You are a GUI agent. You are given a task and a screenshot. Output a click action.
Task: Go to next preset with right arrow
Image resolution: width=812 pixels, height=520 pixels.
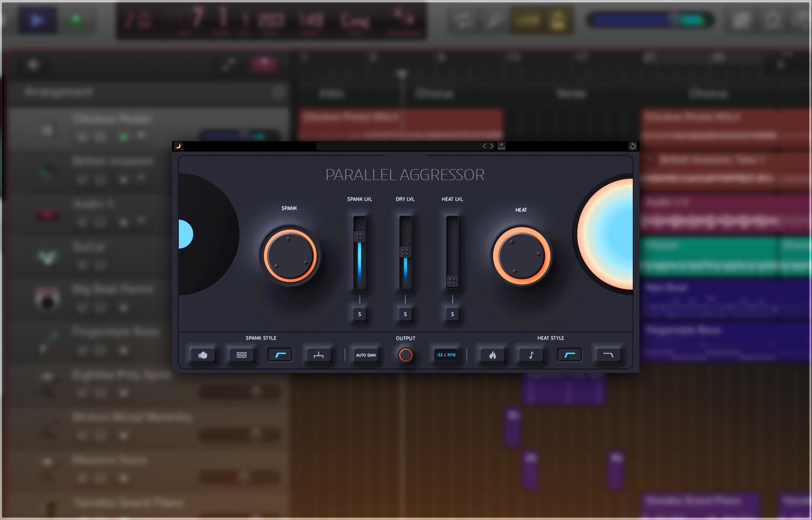tap(492, 146)
